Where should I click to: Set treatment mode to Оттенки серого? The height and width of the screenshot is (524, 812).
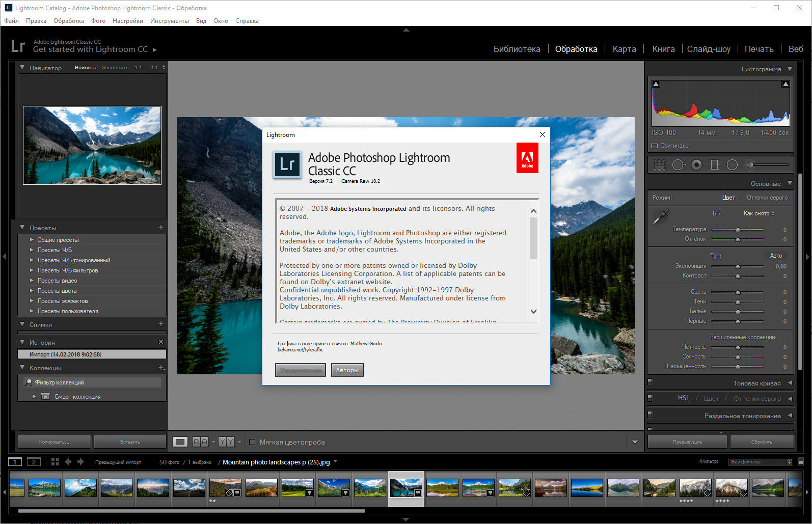pyautogui.click(x=767, y=198)
